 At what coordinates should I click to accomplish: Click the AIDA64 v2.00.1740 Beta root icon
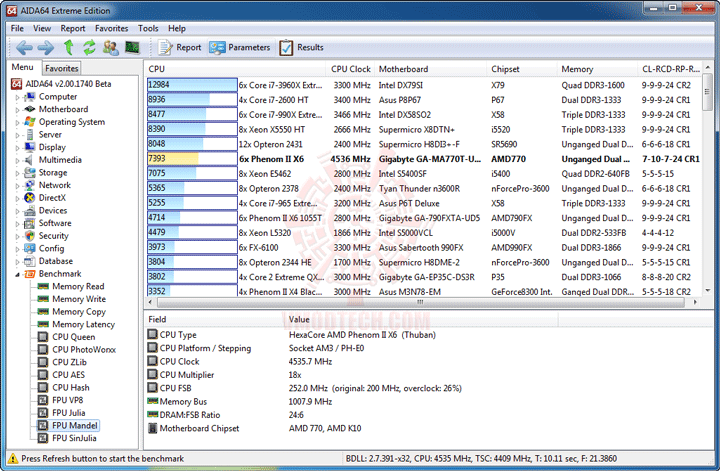coord(17,84)
